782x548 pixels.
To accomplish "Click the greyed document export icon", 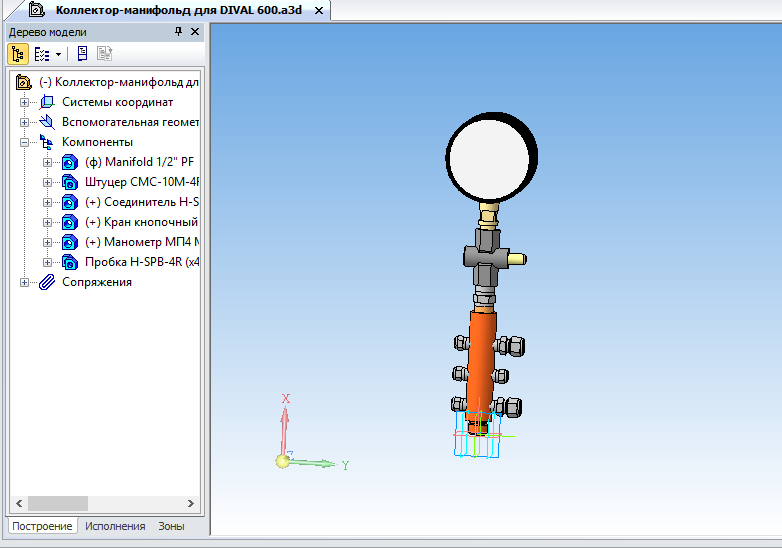I will (104, 54).
